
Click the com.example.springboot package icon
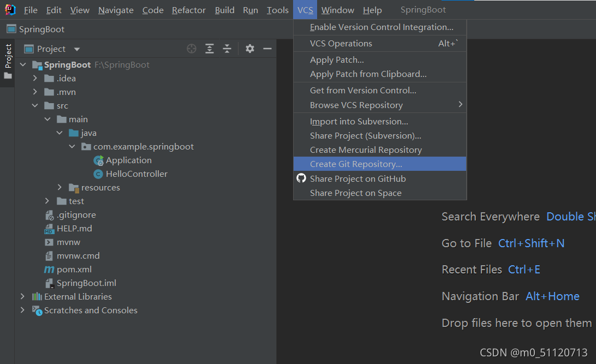pos(86,147)
